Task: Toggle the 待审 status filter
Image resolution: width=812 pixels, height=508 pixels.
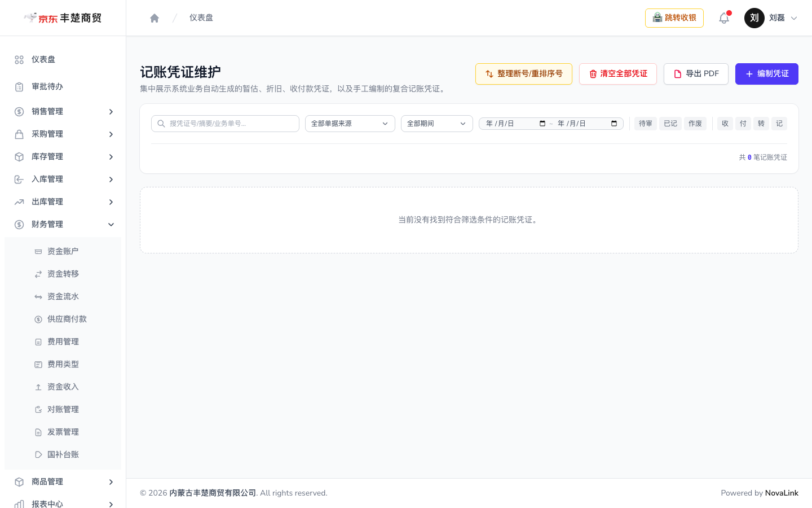Action: pyautogui.click(x=646, y=124)
